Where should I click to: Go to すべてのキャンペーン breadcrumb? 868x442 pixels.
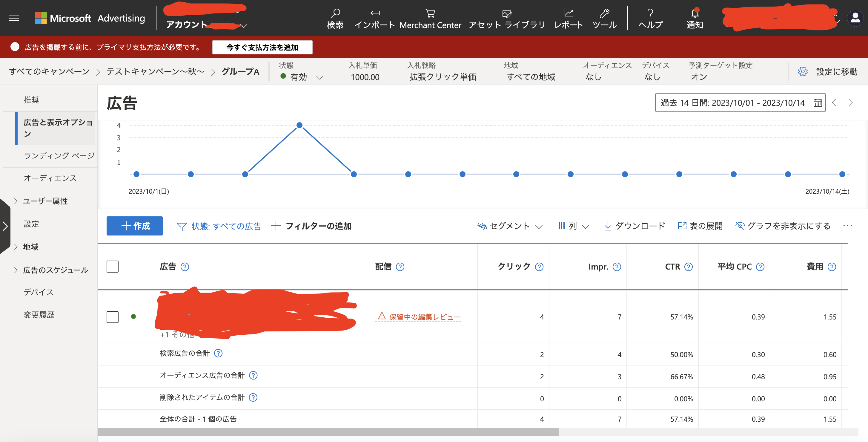49,71
